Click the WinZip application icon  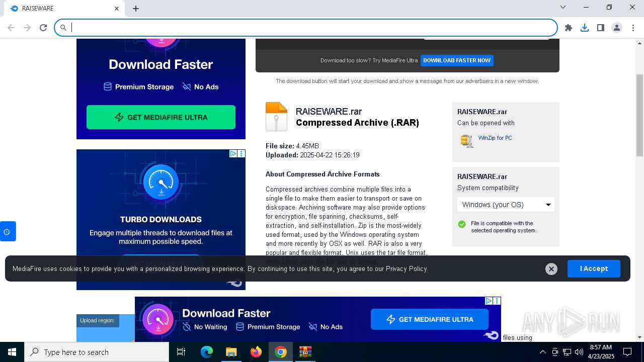coord(467,141)
